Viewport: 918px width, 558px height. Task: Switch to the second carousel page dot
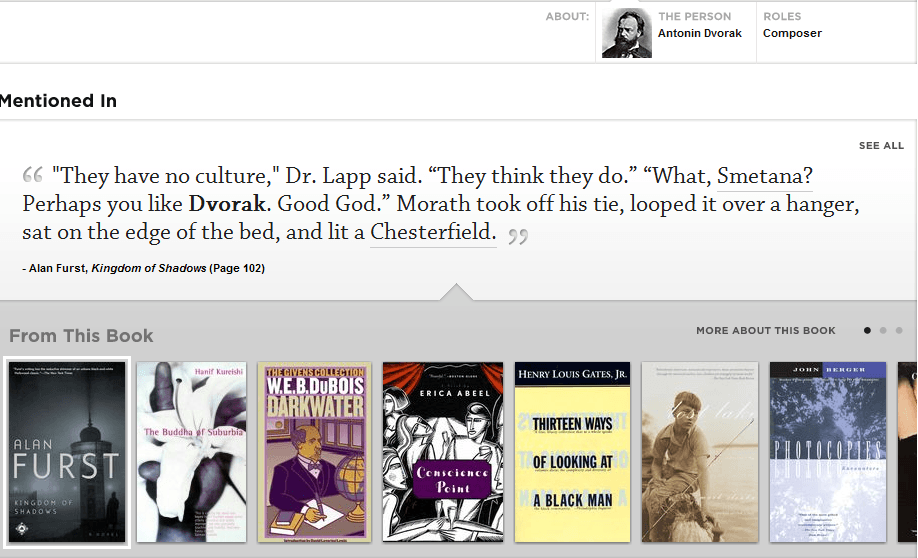(883, 331)
